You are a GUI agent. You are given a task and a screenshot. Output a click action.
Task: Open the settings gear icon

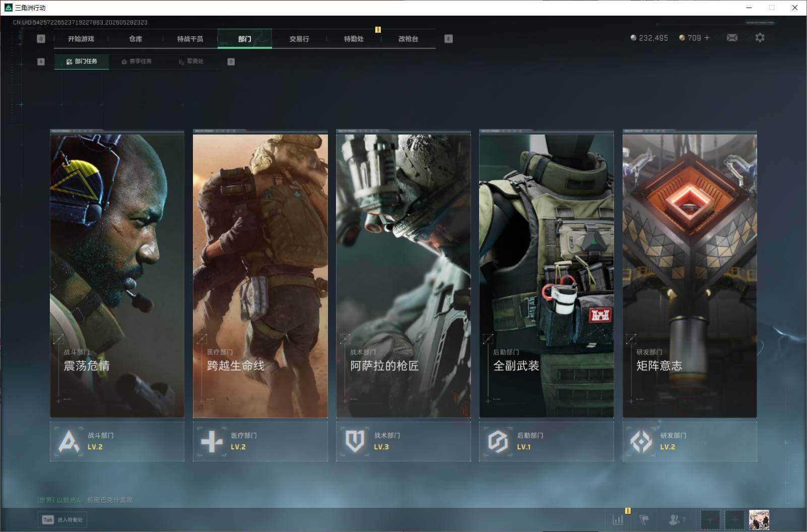[760, 38]
